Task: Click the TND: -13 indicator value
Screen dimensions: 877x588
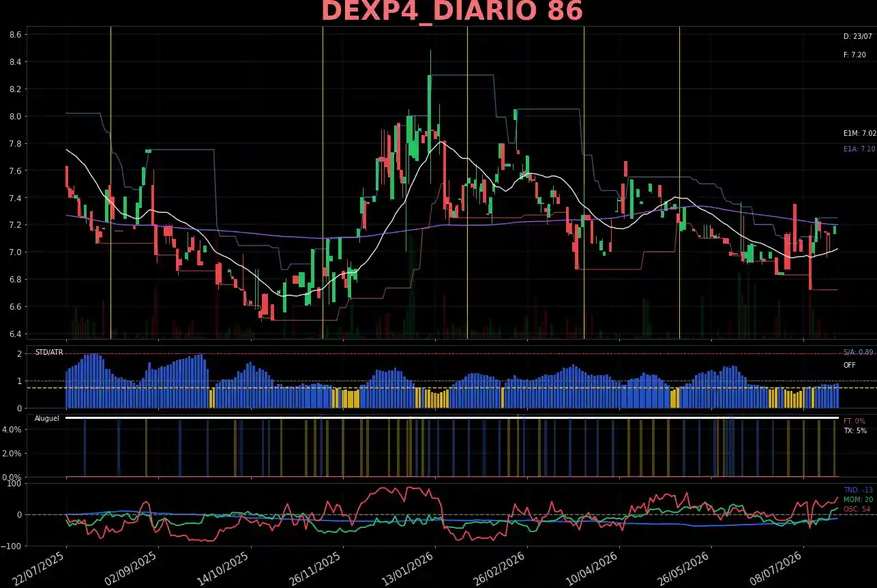Action: click(x=859, y=490)
